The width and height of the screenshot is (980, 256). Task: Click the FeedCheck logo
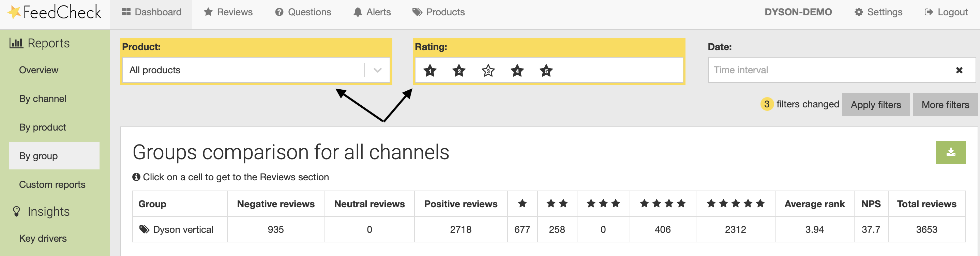coord(55,13)
